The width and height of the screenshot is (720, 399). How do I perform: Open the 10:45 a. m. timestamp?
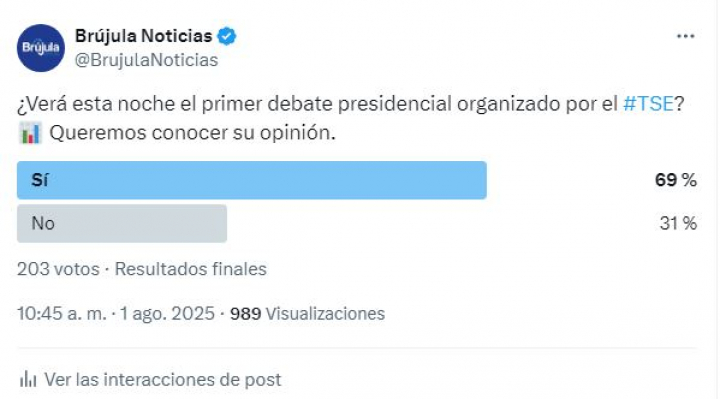62,314
